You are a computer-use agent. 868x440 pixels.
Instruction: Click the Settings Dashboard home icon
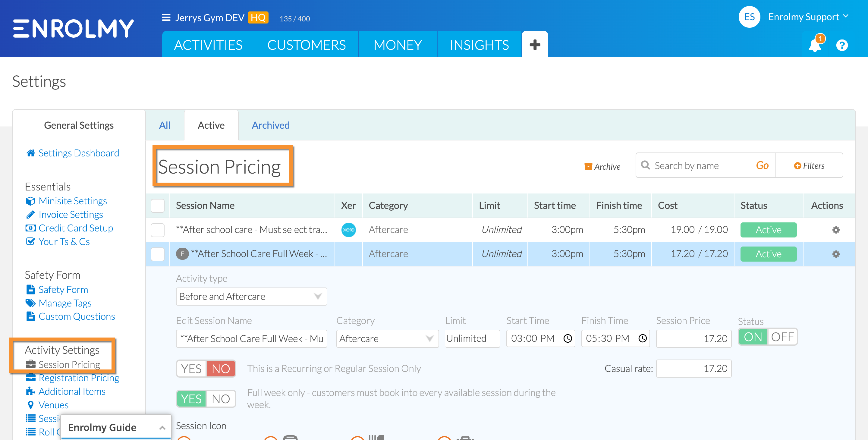point(30,153)
